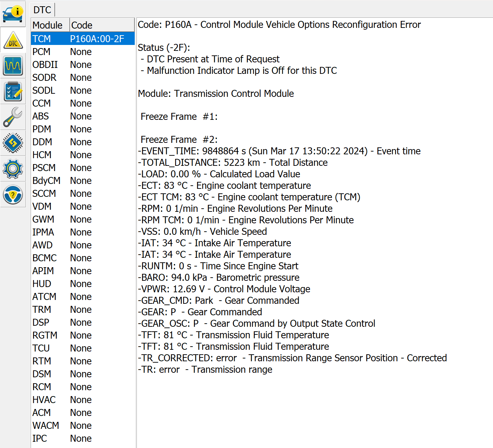Select the WACM module row
This screenshot has width=493, height=448.
pos(83,425)
